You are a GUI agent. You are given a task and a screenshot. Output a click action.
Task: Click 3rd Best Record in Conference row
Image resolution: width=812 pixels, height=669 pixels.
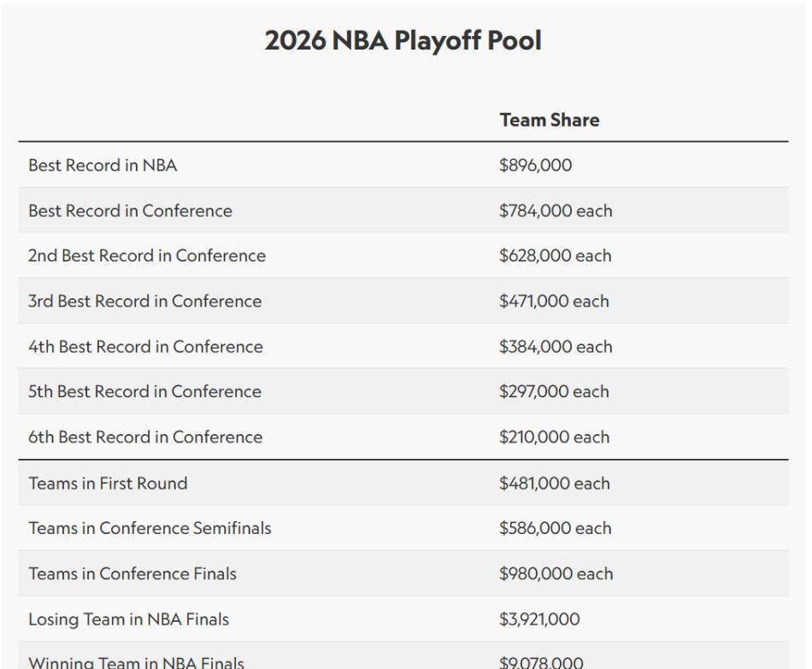(403, 301)
